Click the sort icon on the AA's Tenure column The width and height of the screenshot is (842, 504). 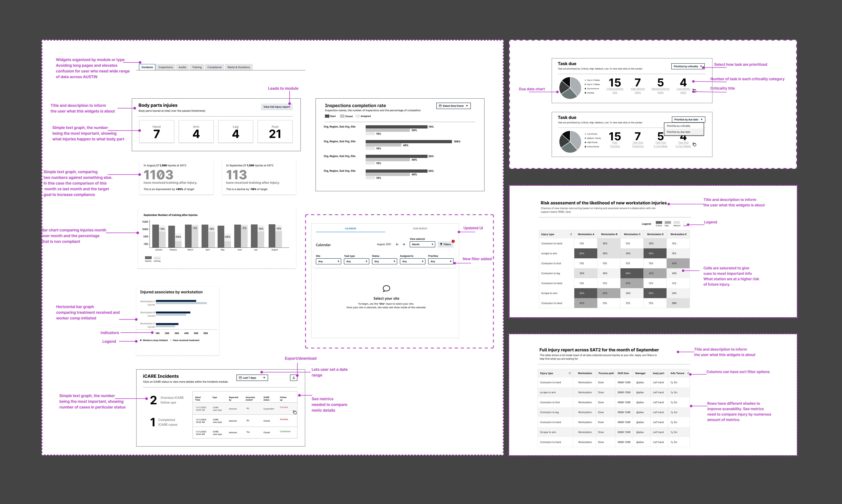(688, 373)
